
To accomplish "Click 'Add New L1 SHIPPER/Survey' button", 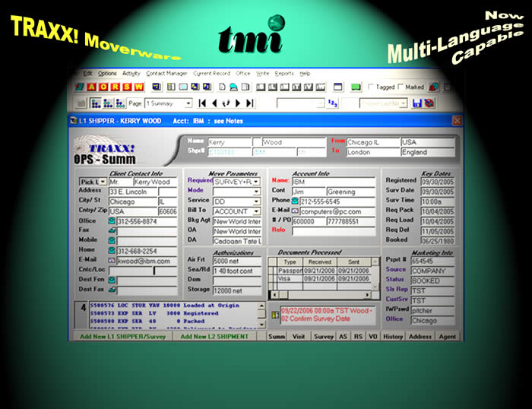I will [x=122, y=336].
